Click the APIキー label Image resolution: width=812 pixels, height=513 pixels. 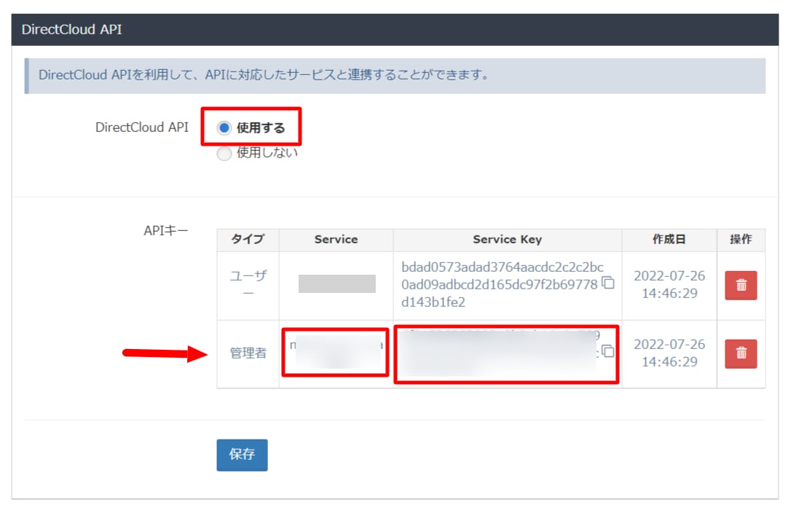[166, 230]
